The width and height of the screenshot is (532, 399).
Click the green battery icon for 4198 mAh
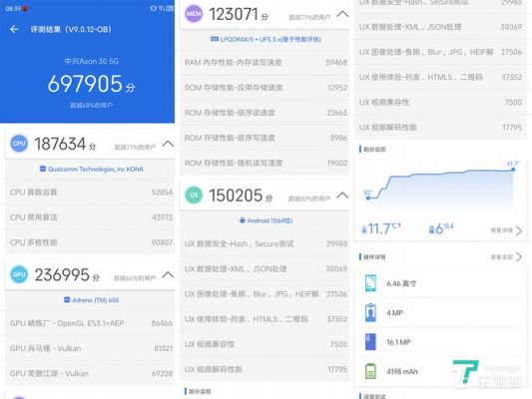370,371
